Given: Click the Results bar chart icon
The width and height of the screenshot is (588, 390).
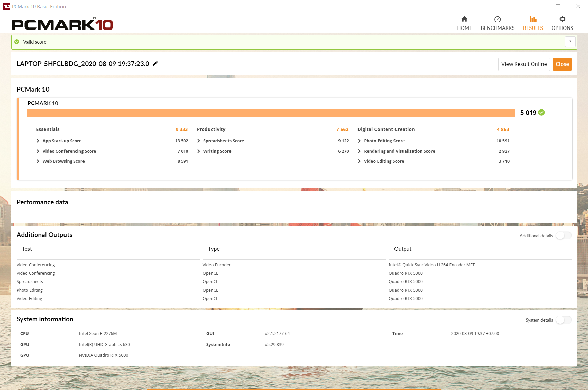Looking at the screenshot, I should [533, 19].
